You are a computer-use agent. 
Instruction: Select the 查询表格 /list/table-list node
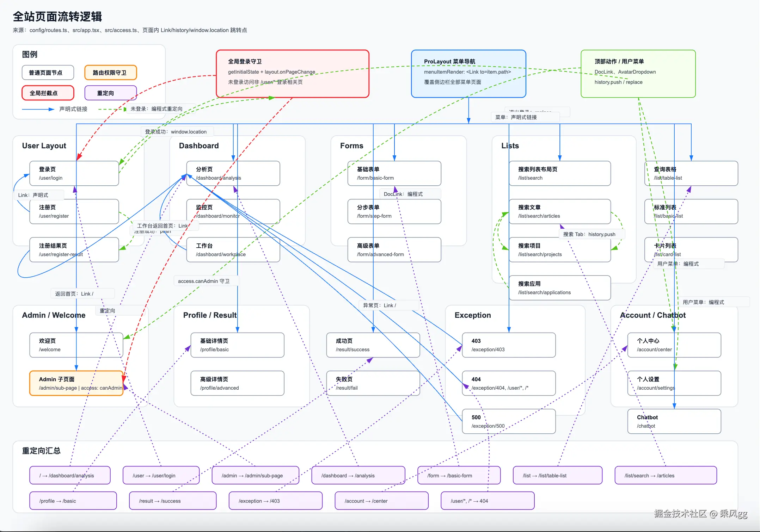click(x=691, y=173)
